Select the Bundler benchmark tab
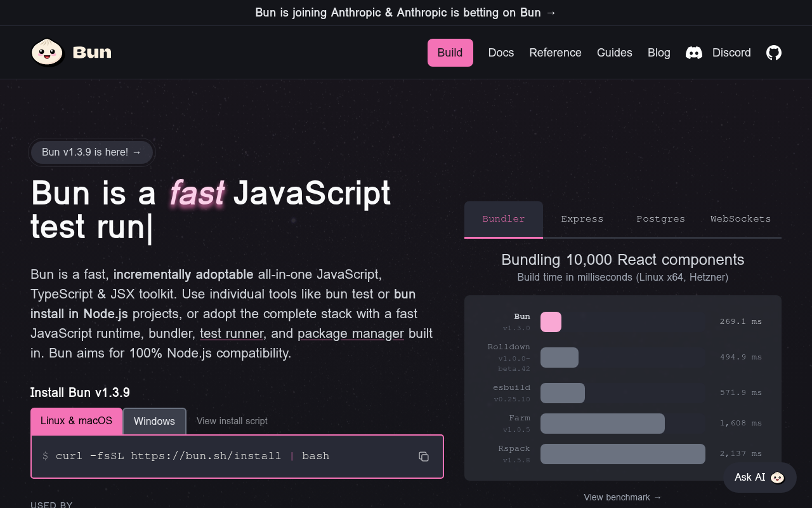Image resolution: width=812 pixels, height=508 pixels. coord(504,219)
